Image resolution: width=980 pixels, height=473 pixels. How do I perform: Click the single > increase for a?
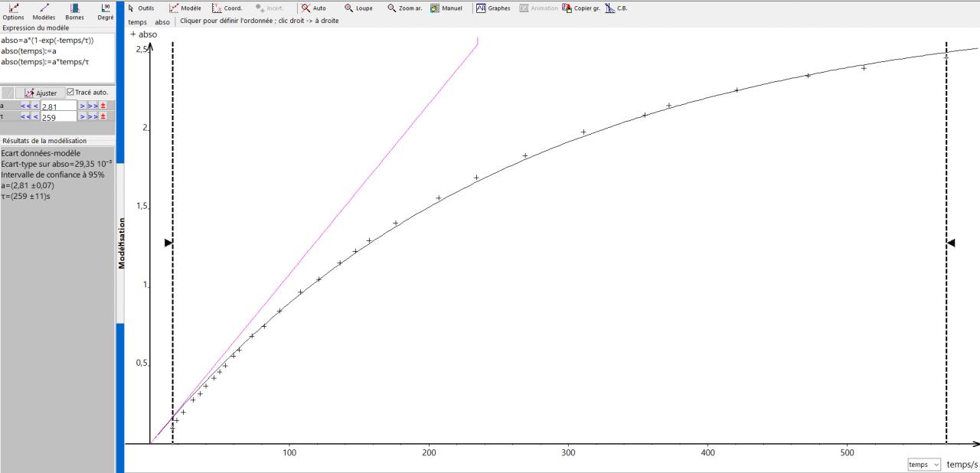click(x=83, y=106)
